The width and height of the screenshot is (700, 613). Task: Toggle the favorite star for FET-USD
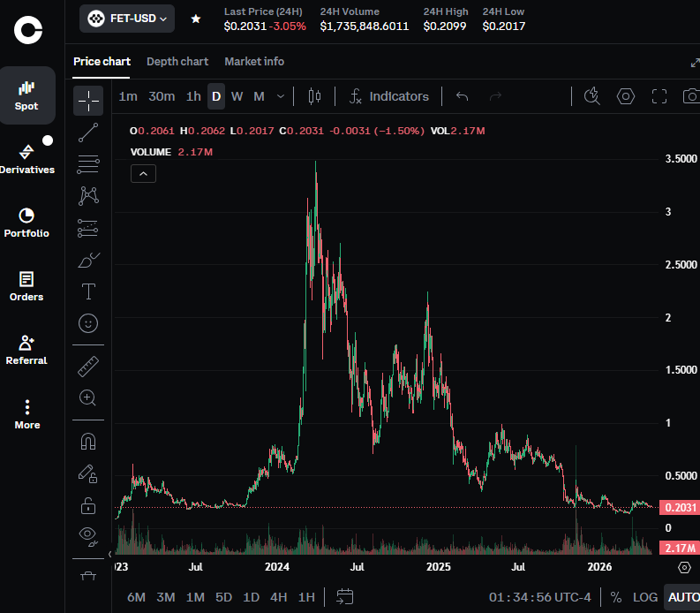196,19
